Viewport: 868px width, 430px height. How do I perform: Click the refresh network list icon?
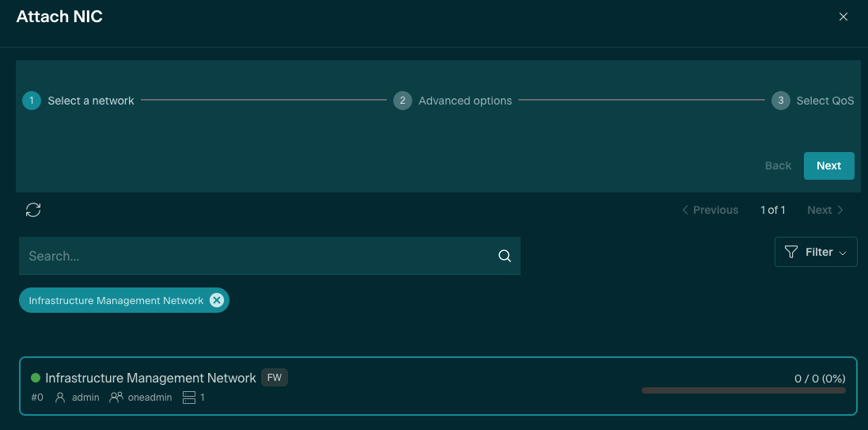33,210
